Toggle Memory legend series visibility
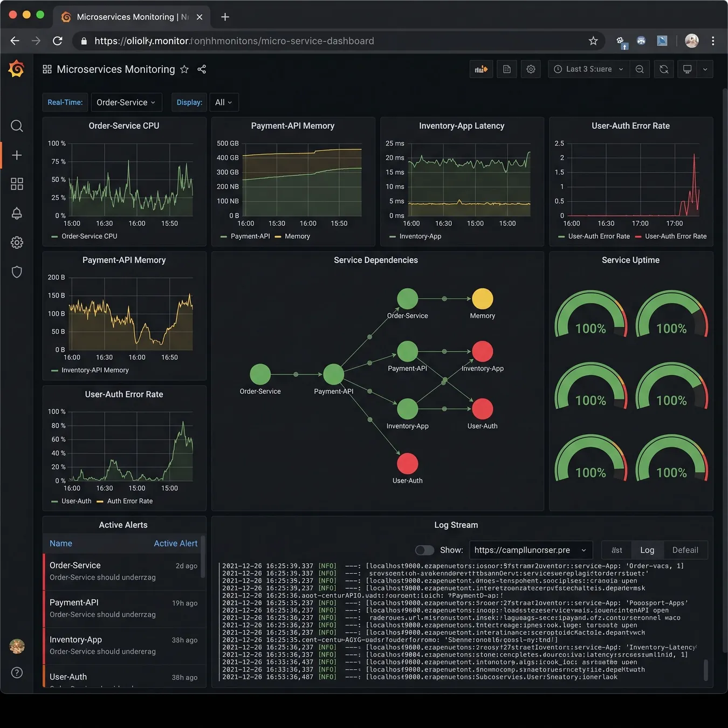The image size is (728, 728). [292, 236]
